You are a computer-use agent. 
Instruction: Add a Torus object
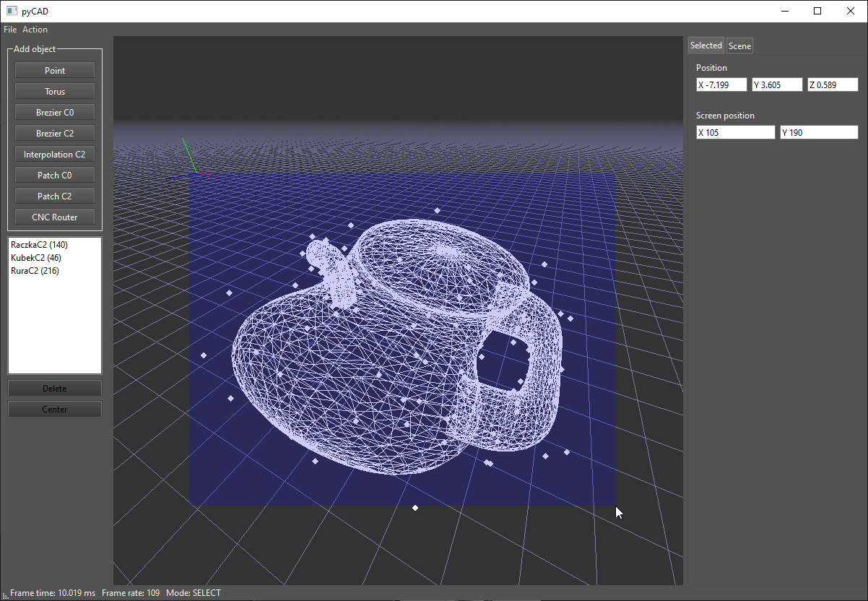pyautogui.click(x=54, y=91)
